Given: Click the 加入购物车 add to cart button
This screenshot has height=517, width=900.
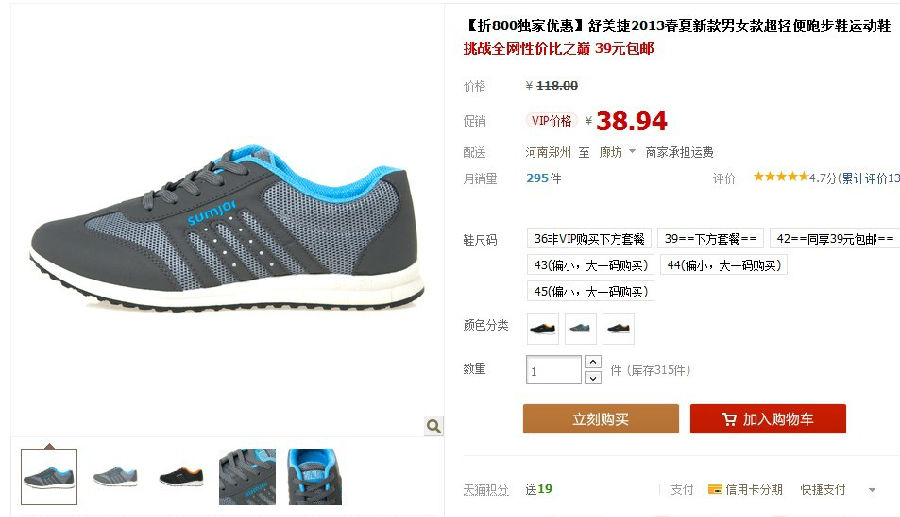Looking at the screenshot, I should 767,419.
